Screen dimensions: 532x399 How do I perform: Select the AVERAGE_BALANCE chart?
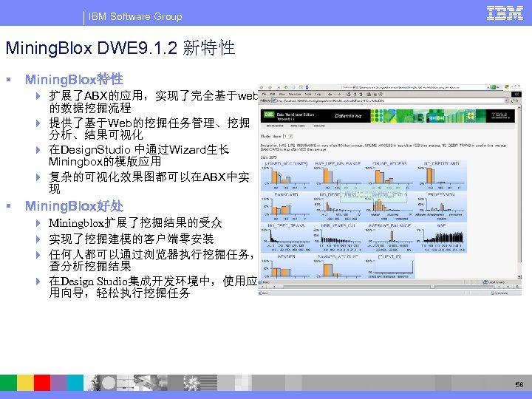pos(389,237)
